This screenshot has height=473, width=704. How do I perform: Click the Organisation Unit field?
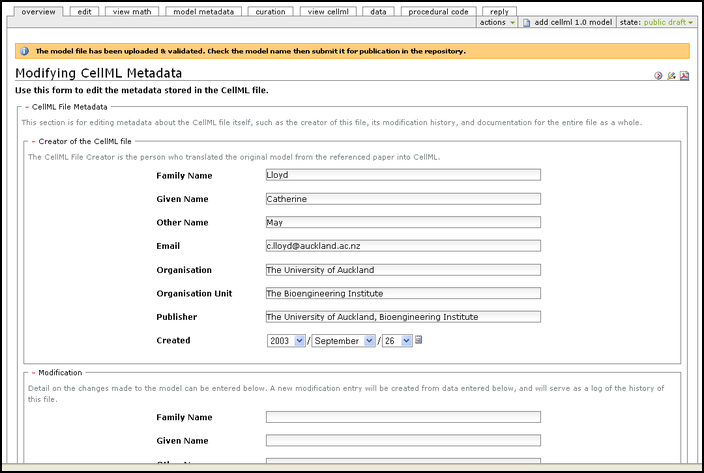tap(403, 293)
